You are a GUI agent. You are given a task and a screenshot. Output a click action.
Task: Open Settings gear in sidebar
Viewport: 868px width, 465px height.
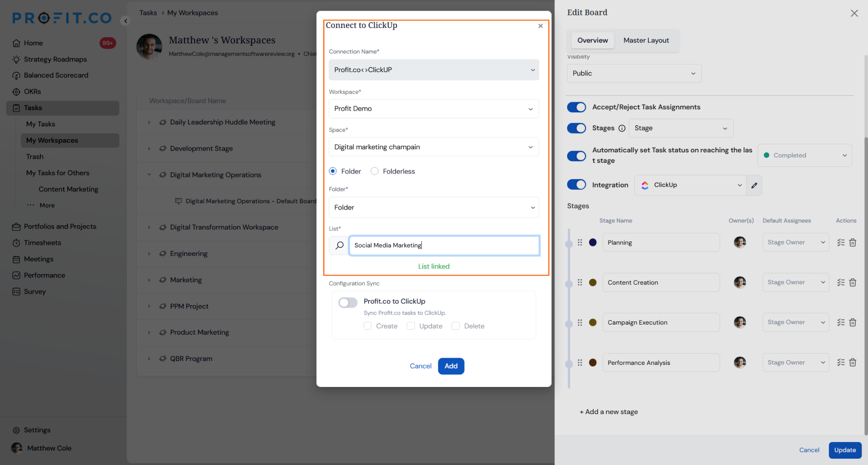point(16,430)
